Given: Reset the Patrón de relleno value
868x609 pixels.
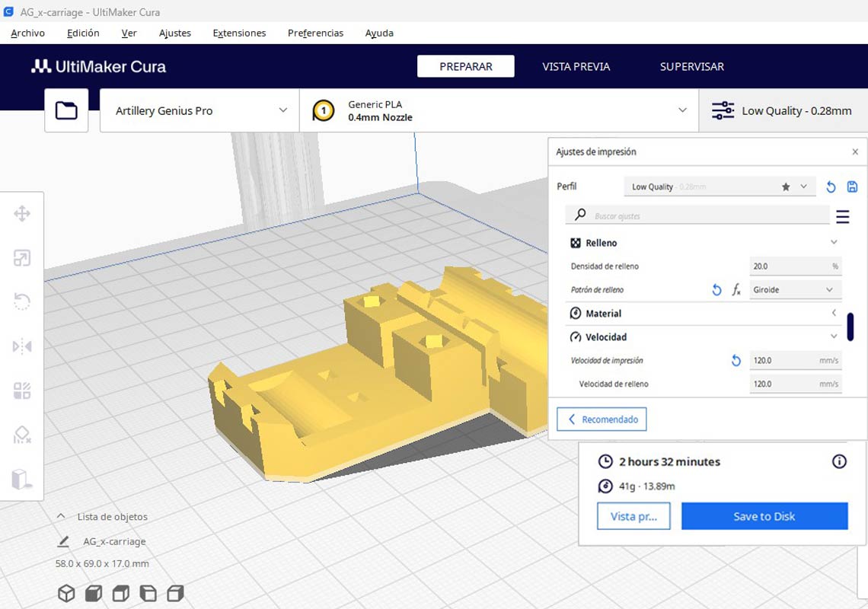Looking at the screenshot, I should tap(716, 289).
